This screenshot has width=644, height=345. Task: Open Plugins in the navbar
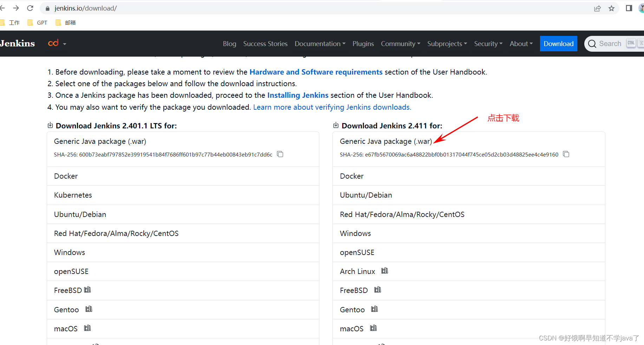[363, 44]
